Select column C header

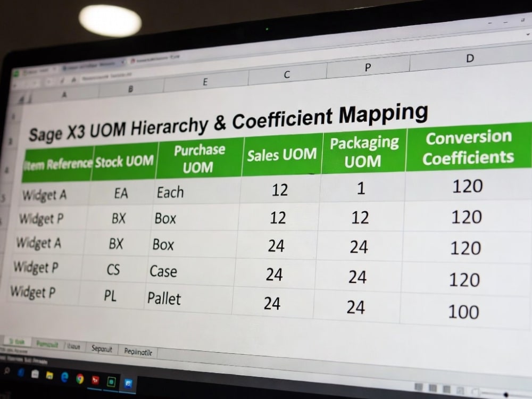point(287,74)
